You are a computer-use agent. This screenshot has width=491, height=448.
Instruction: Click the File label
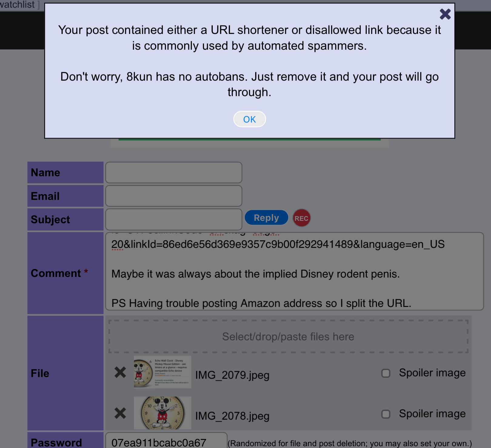40,373
